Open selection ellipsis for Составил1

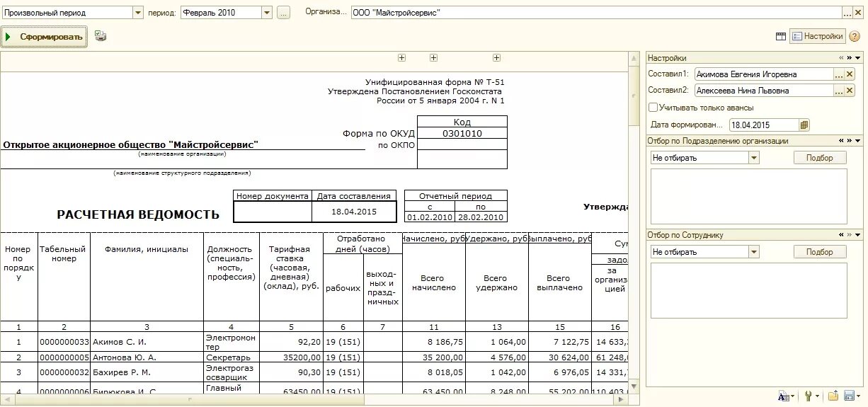[x=839, y=74]
